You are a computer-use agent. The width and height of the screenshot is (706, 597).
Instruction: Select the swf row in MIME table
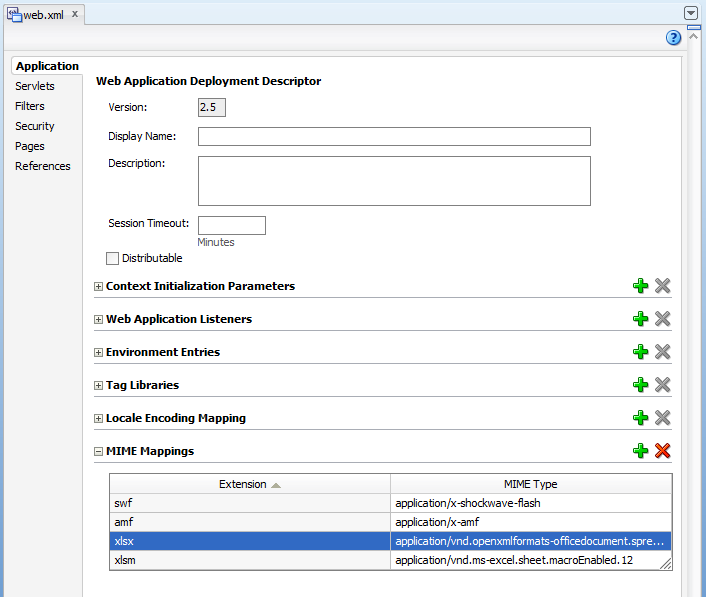(x=249, y=503)
